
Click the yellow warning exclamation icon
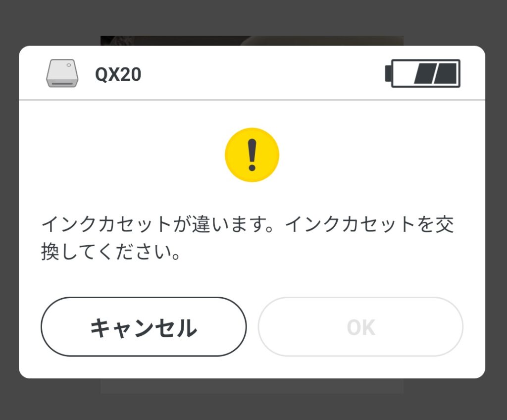[x=252, y=155]
